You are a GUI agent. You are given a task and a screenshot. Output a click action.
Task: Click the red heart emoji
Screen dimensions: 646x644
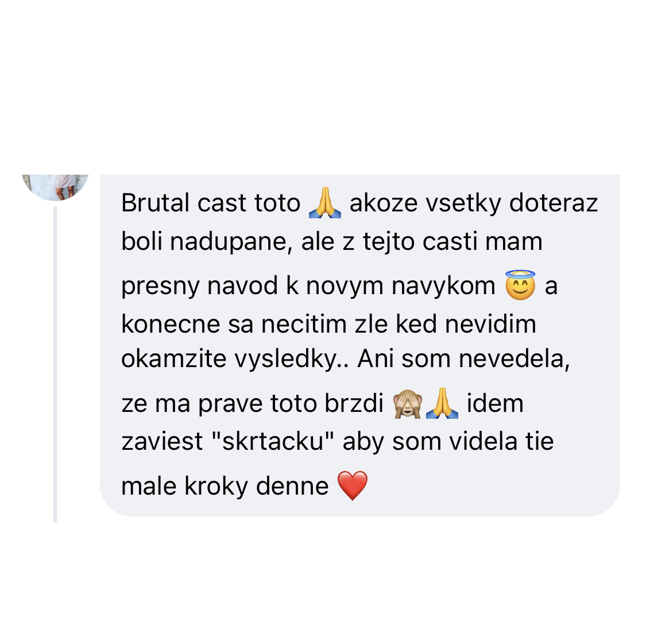[x=352, y=485]
